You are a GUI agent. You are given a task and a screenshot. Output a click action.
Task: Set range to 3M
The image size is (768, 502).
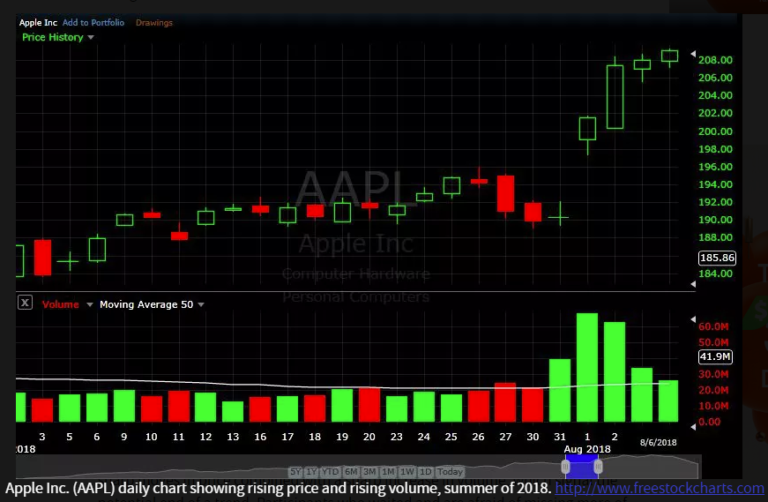point(371,471)
